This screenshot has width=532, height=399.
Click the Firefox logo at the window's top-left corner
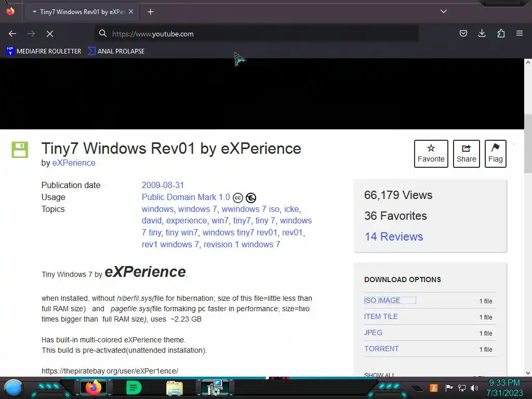(10, 11)
